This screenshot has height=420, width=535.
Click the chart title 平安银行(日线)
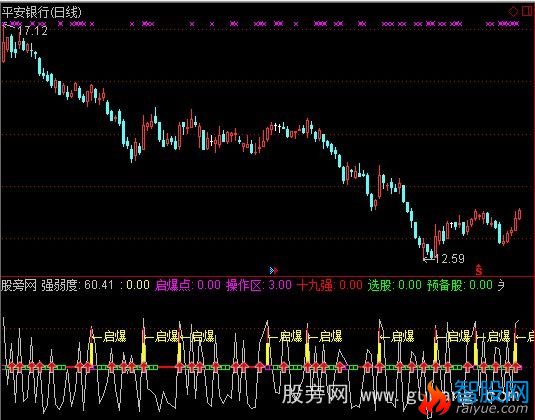[42, 12]
